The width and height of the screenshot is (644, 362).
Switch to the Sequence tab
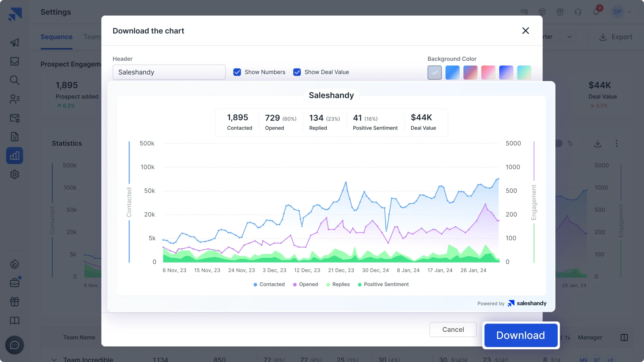tap(56, 37)
